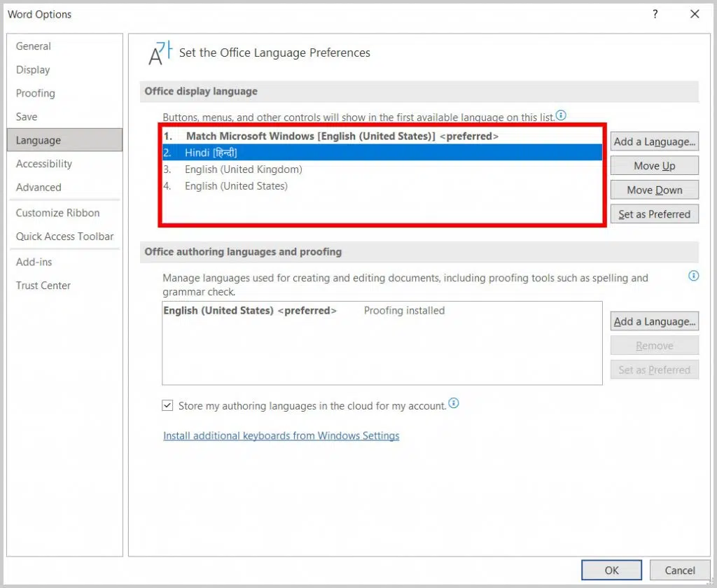Click Add a Language for authoring languages
717x588 pixels.
pos(655,321)
